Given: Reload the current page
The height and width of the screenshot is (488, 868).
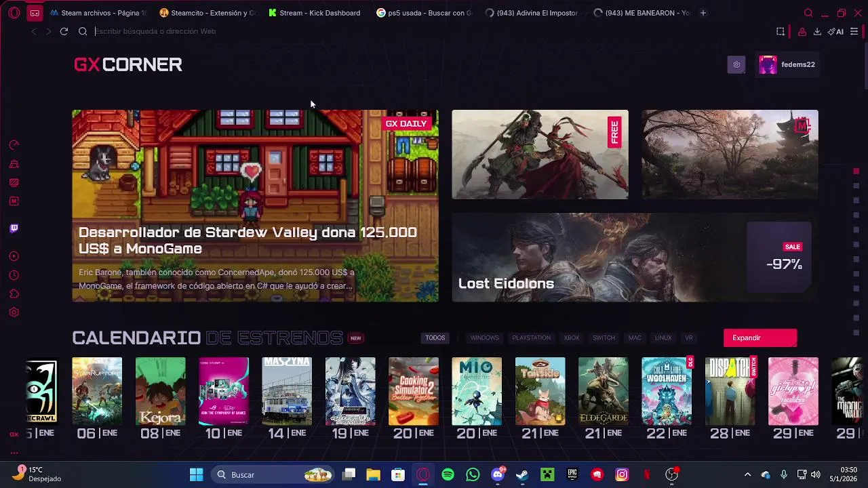Looking at the screenshot, I should pyautogui.click(x=64, y=31).
